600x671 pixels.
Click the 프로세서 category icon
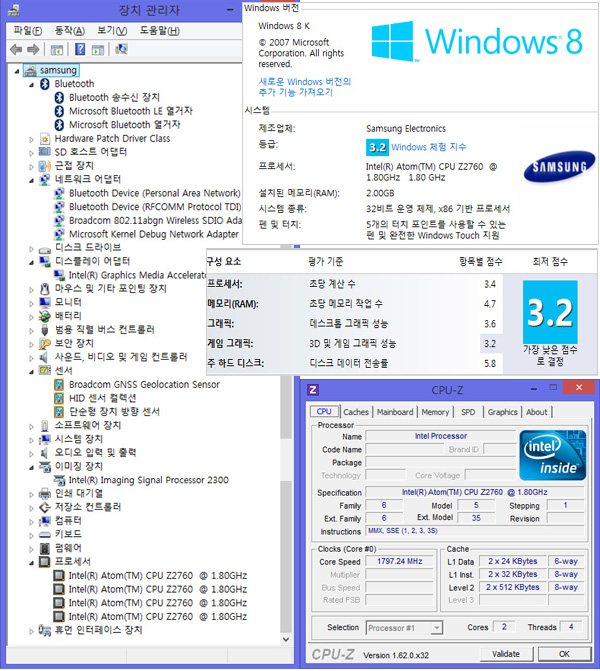45,562
